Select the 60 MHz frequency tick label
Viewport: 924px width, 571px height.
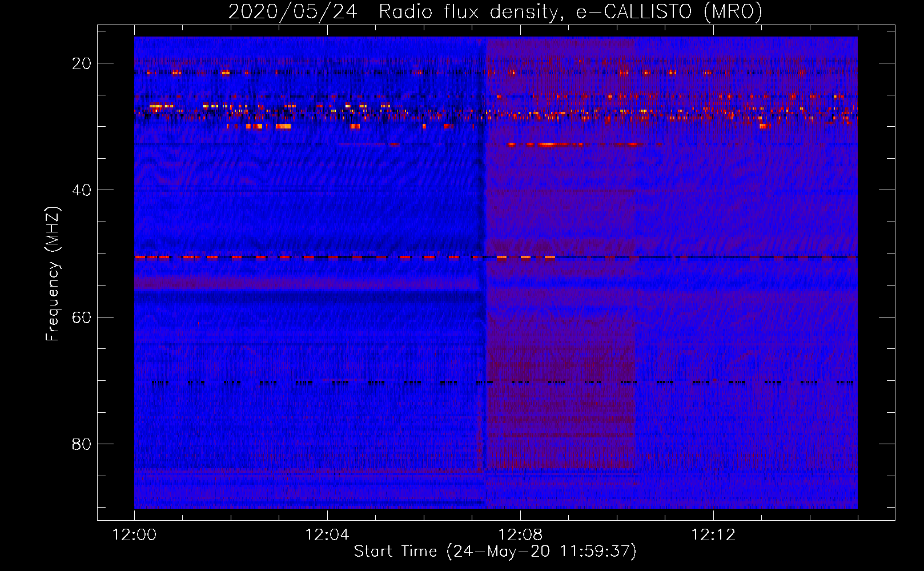tap(82, 317)
